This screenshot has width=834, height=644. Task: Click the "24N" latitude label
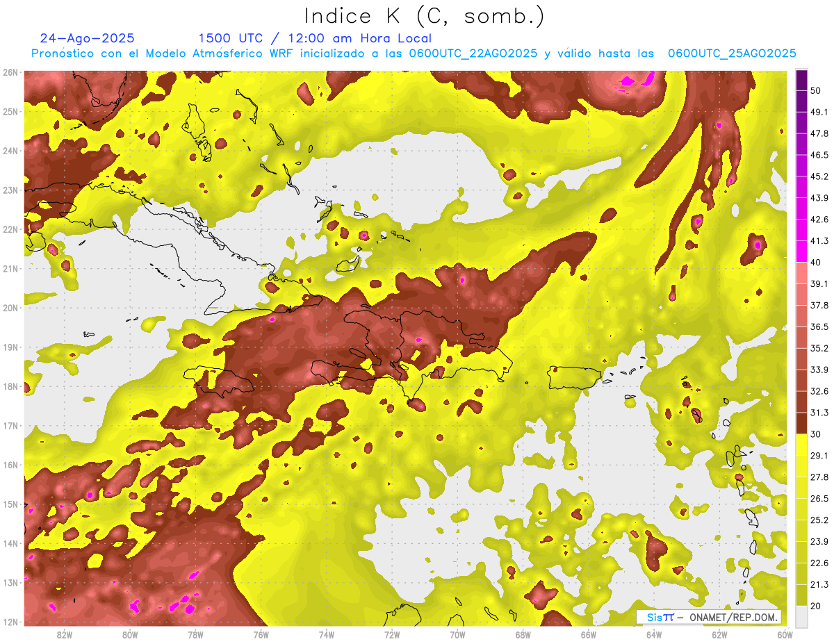[10, 151]
